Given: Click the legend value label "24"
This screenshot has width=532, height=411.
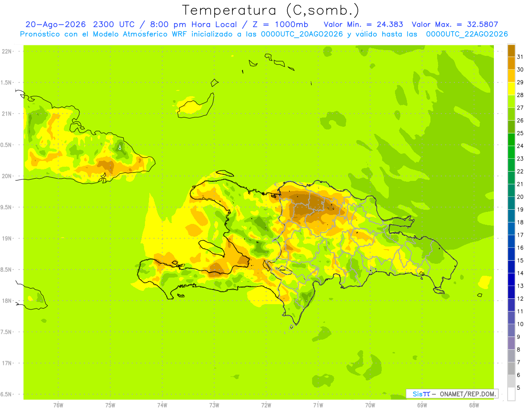Looking at the screenshot, I should pyautogui.click(x=520, y=146).
